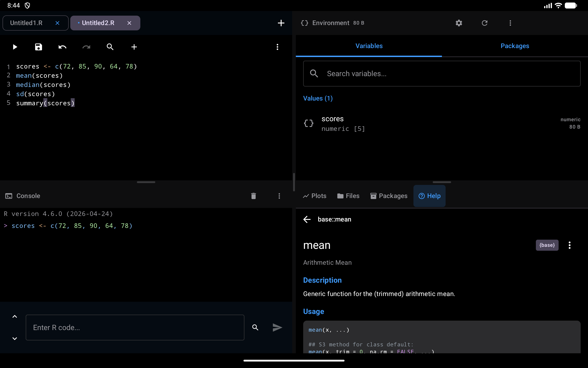Click the search icon in variables field
This screenshot has height=368, width=588.
click(314, 74)
